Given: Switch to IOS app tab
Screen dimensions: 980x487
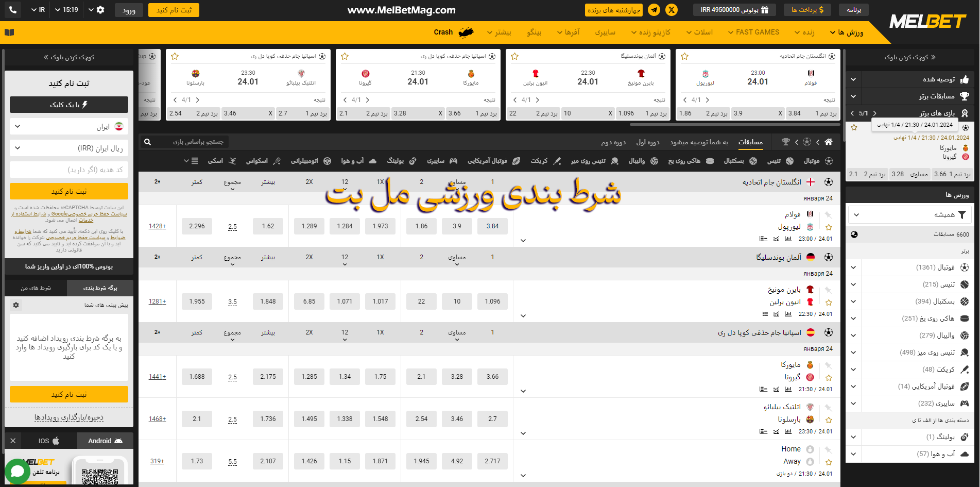Looking at the screenshot, I should pos(49,441).
